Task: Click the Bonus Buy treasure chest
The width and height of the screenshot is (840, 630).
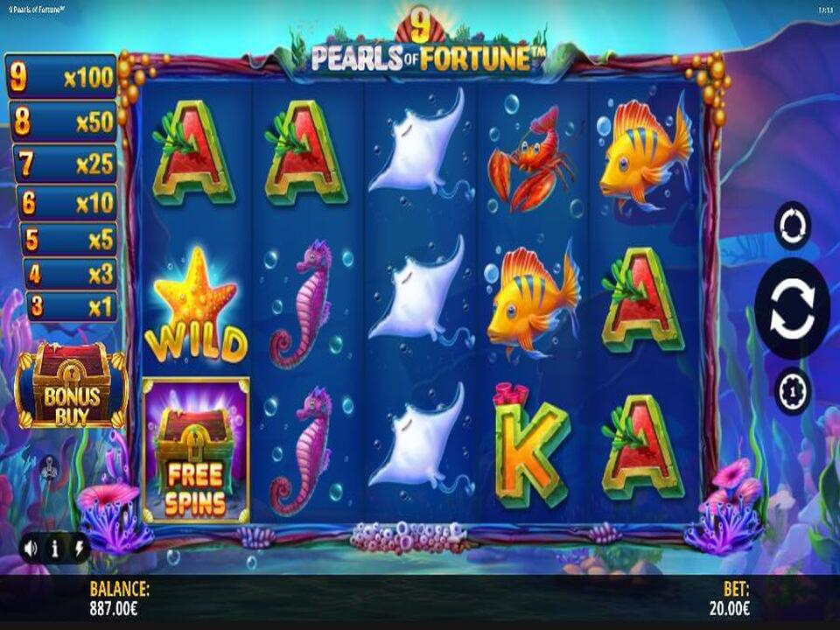Action: 71,386
